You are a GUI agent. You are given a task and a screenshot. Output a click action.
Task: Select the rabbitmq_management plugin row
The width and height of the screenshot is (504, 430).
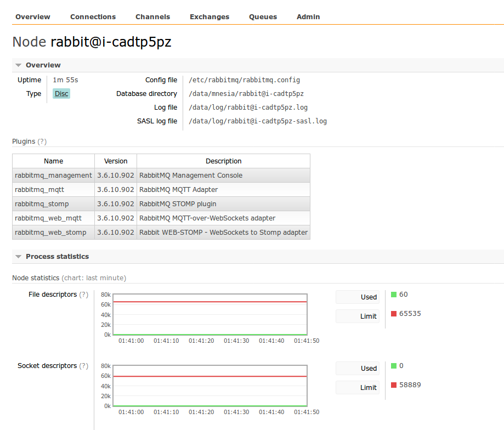pos(53,176)
